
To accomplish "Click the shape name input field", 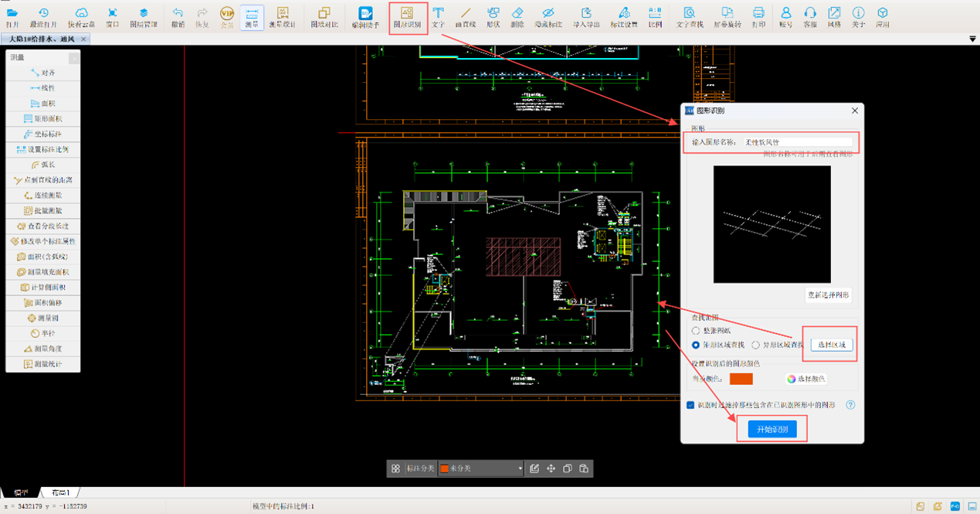I will 798,142.
